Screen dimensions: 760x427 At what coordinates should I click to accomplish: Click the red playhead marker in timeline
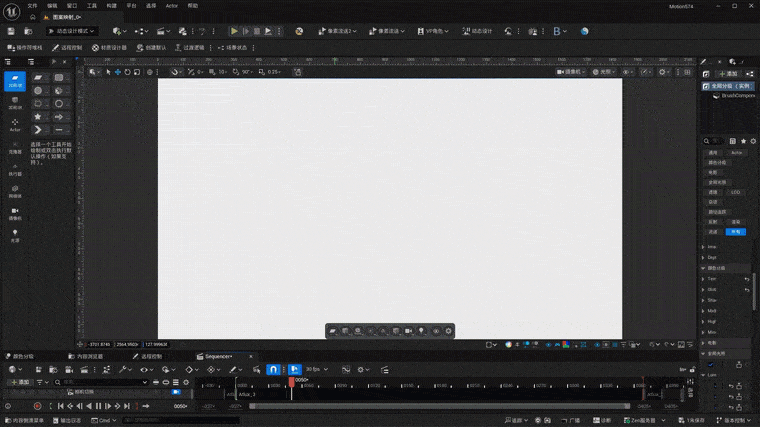point(291,382)
